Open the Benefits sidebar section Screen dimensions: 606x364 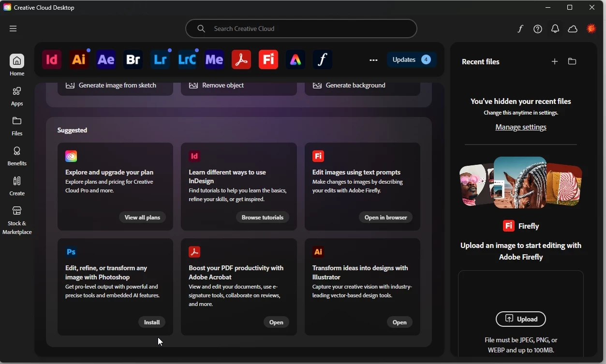17,156
